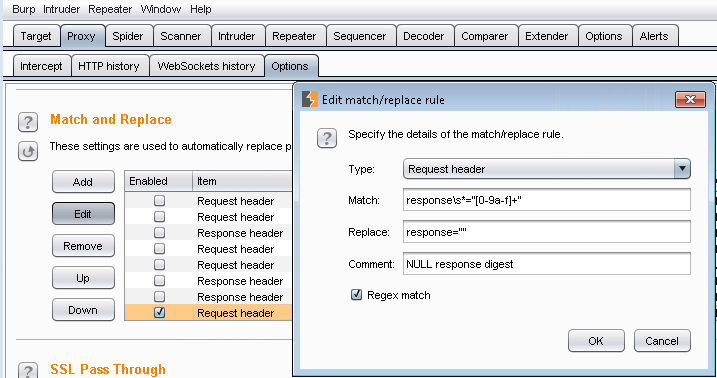
Task: Disable the highlighted Request header rule
Action: (159, 313)
